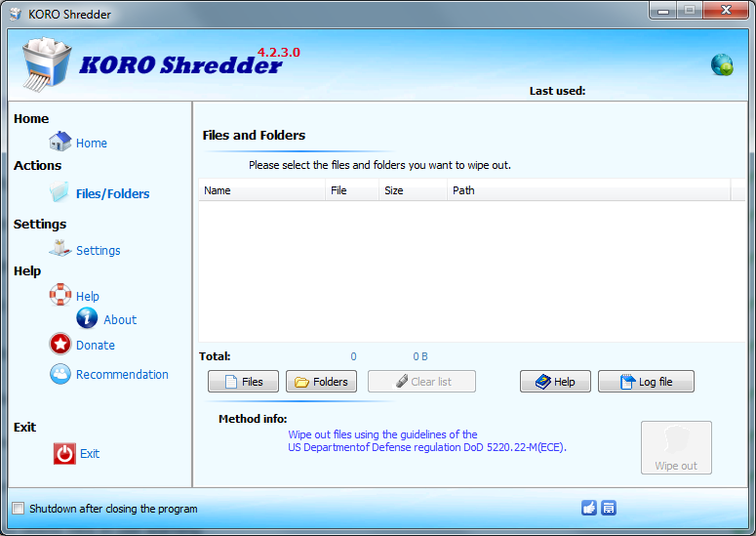This screenshot has width=756, height=536.
Task: Click the Exit link in sidebar
Action: [x=90, y=454]
